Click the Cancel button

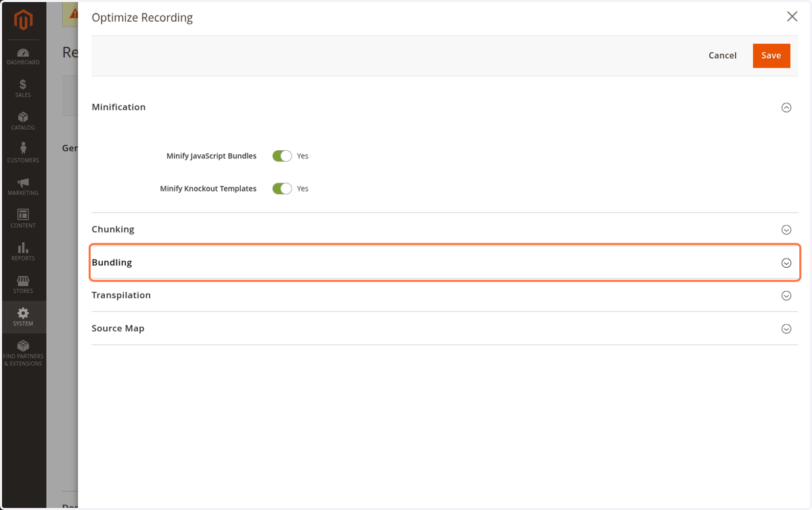click(x=723, y=55)
